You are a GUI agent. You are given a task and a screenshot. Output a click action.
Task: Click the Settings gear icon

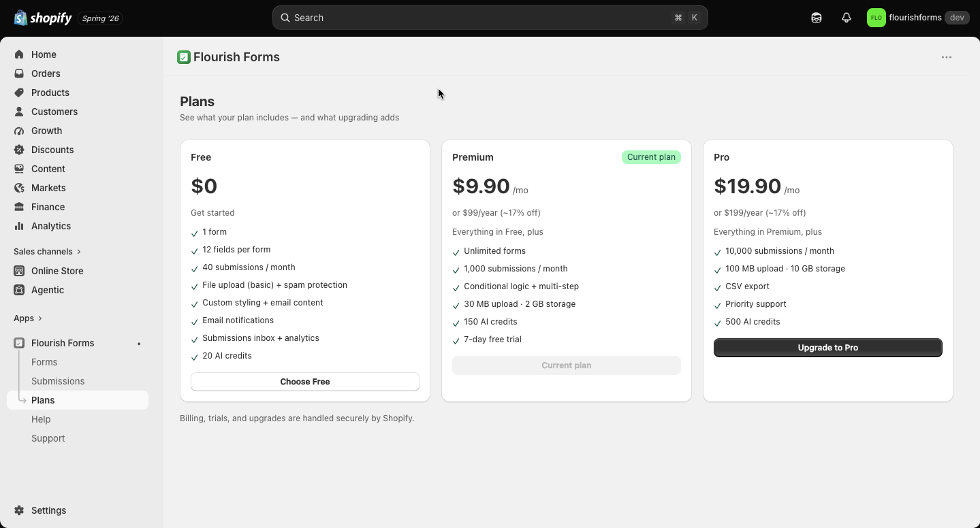[19, 510]
